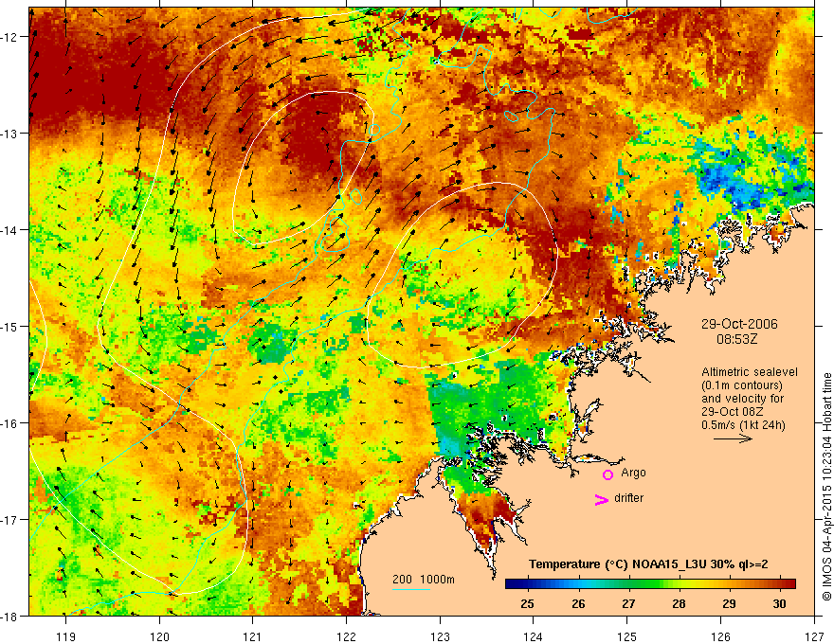The image size is (834, 644).
Task: Click the latitude axis label "-17"
Action: 9,519
